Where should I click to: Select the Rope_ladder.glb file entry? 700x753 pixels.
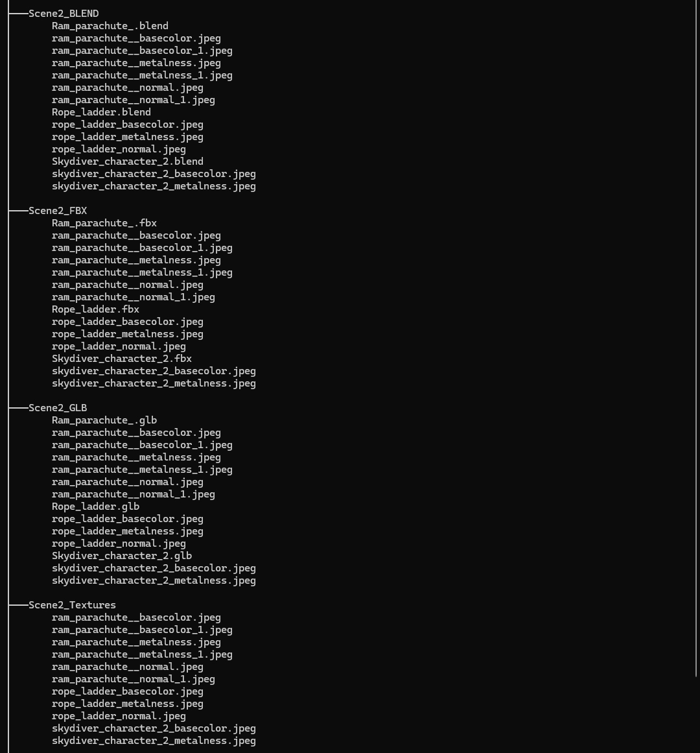pos(95,507)
